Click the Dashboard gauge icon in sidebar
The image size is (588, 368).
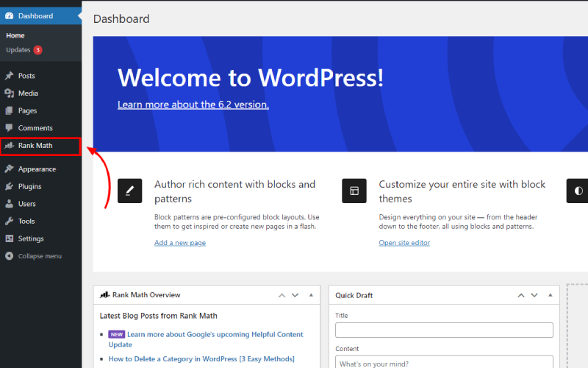(x=9, y=15)
